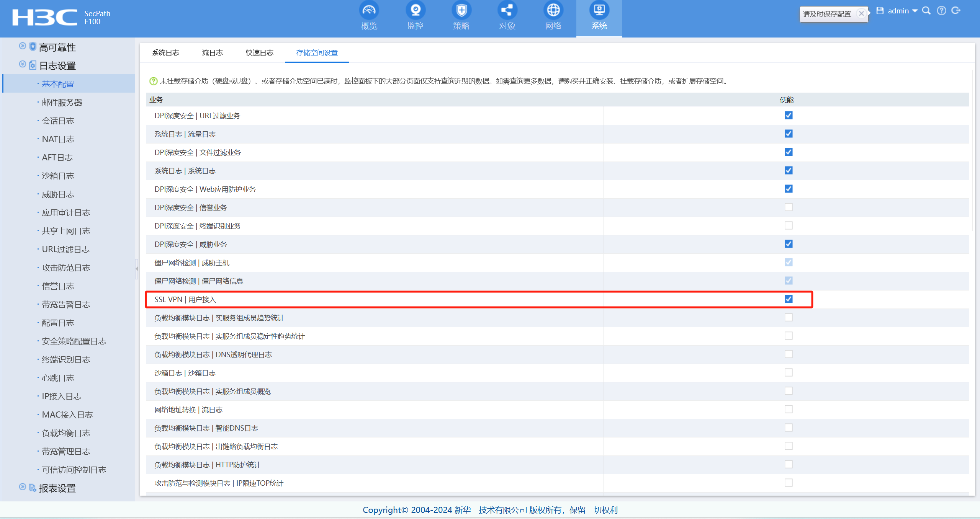Enable the DPI深度安全 信誉业务 checkbox
980x519 pixels.
point(788,207)
